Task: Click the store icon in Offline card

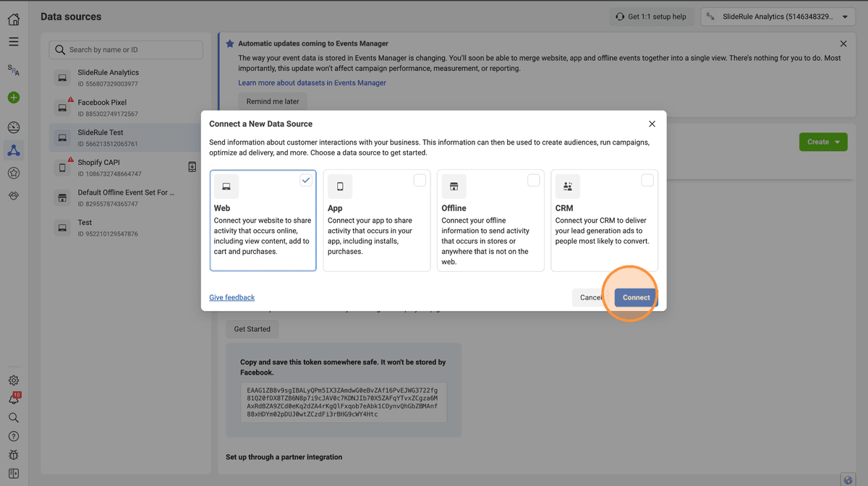Action: (x=454, y=187)
